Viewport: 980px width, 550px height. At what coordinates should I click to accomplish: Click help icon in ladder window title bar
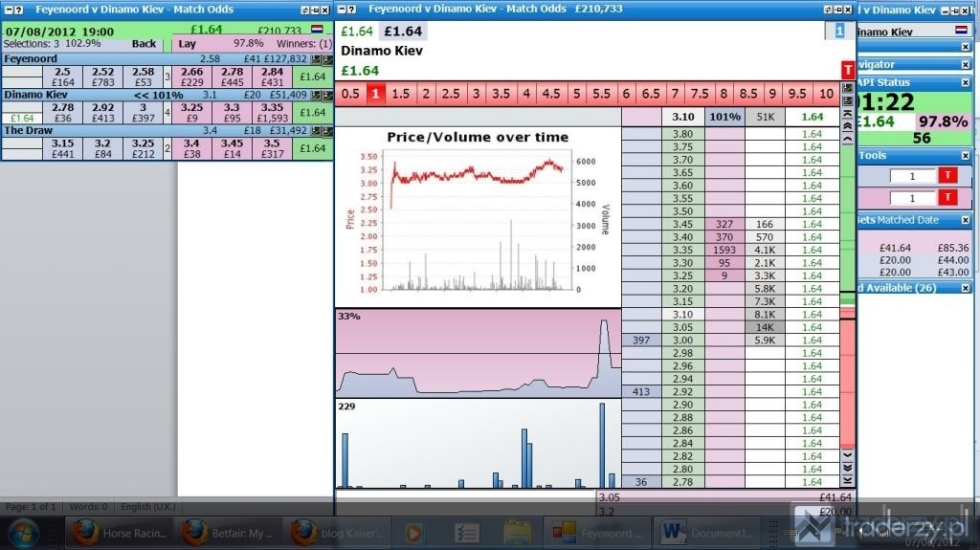(x=352, y=10)
